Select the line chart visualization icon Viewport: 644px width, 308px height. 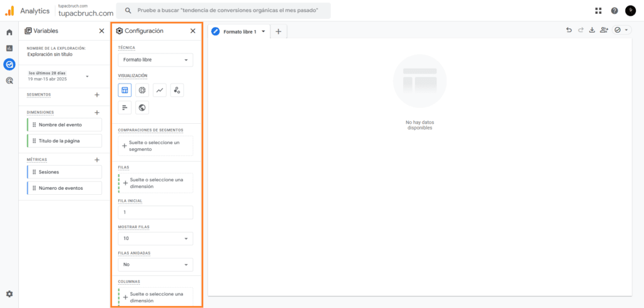click(x=160, y=91)
